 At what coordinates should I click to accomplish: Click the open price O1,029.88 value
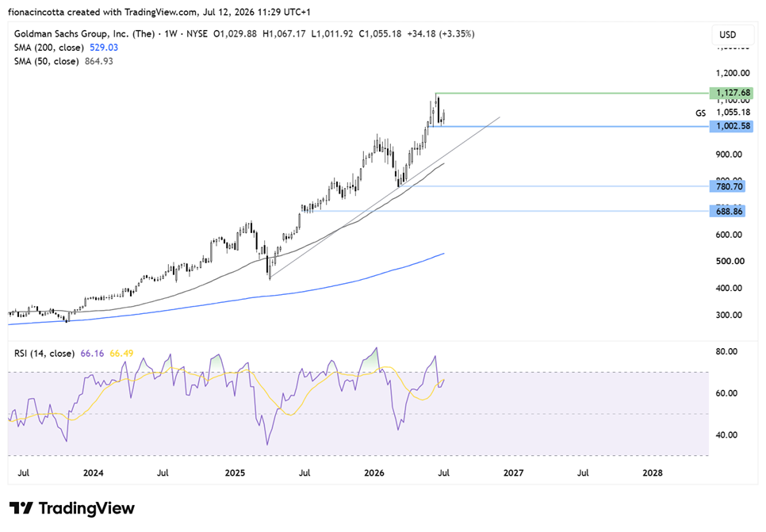coord(235,34)
